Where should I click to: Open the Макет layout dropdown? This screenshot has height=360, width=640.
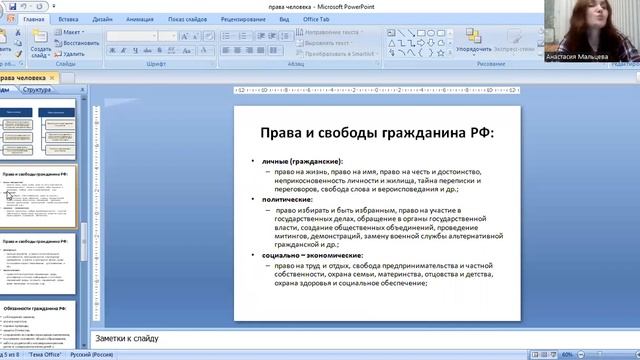click(x=70, y=32)
